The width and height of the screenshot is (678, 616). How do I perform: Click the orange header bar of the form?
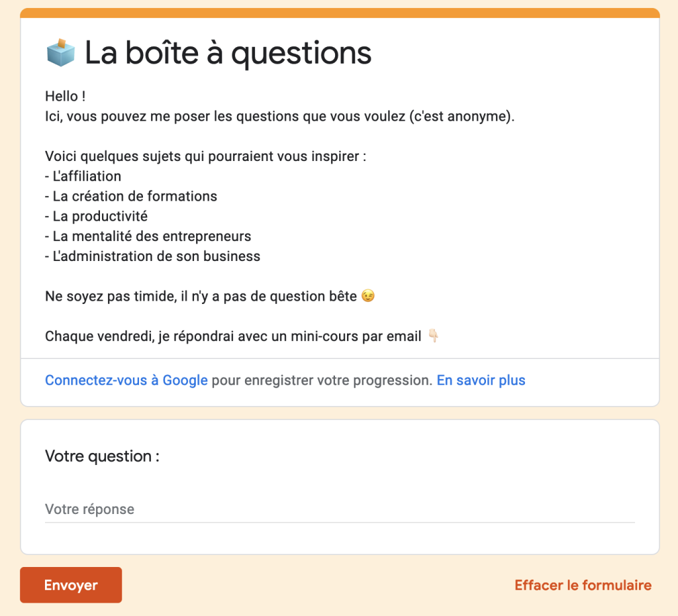339,13
